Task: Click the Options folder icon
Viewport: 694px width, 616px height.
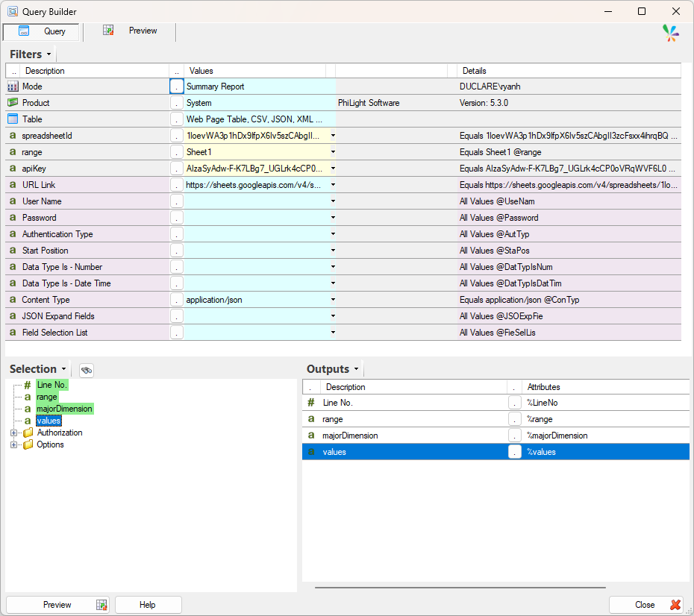Action: pyautogui.click(x=28, y=444)
